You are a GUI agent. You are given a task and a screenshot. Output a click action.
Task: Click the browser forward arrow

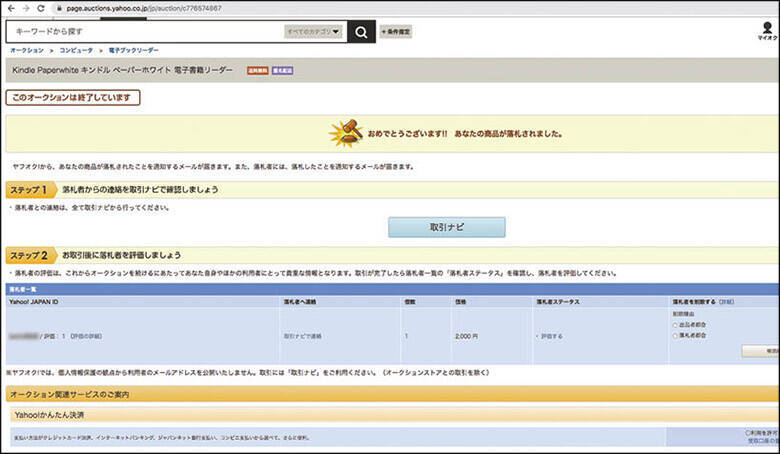[x=26, y=7]
